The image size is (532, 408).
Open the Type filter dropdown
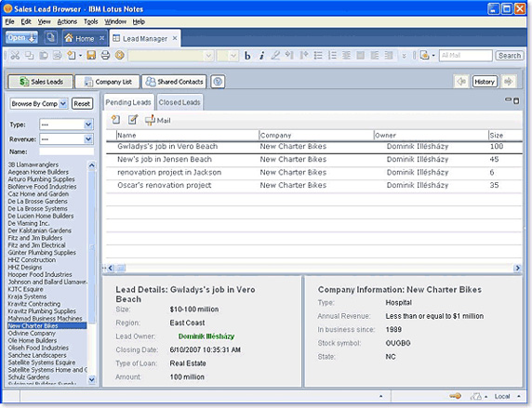click(x=67, y=125)
